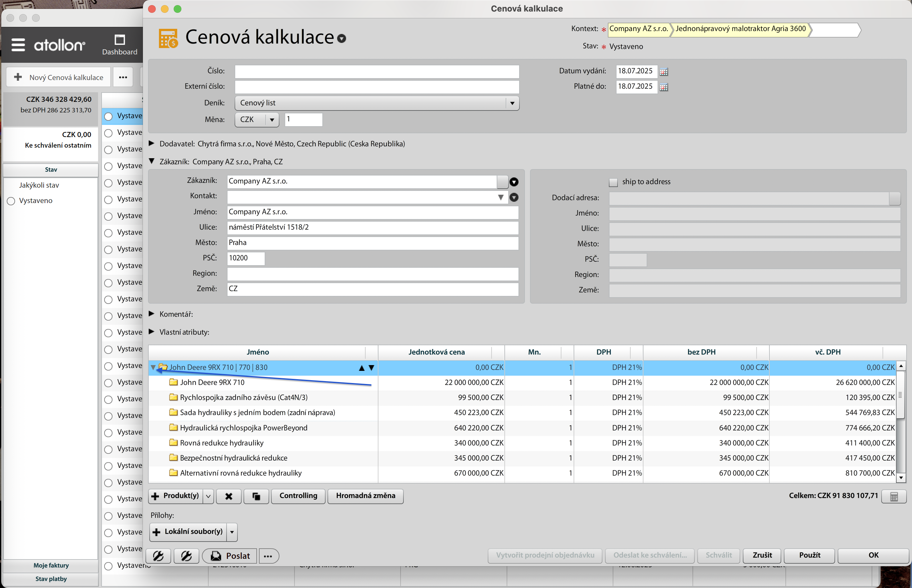
Task: Click folder icon of Alternativní rovná redukce
Action: tap(173, 472)
